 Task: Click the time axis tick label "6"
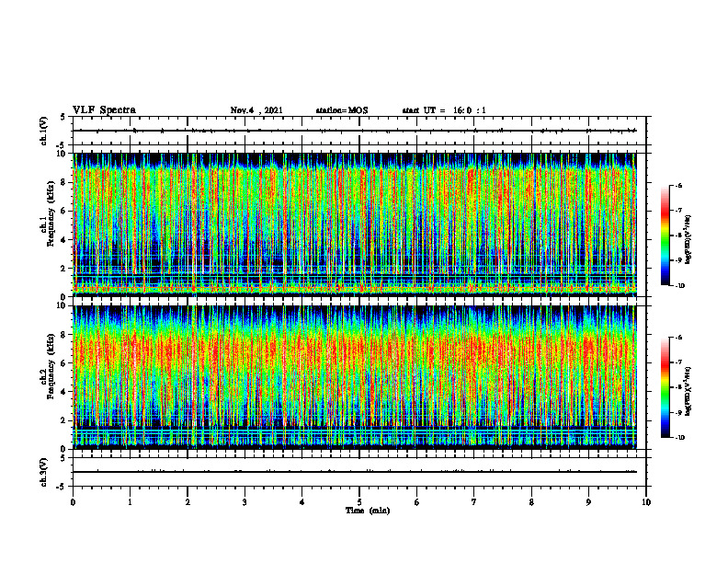[x=417, y=502]
